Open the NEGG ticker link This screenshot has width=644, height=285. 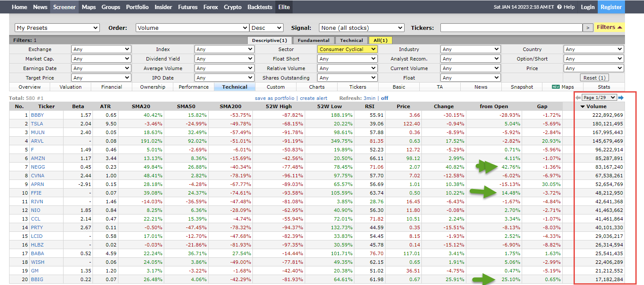(38, 167)
